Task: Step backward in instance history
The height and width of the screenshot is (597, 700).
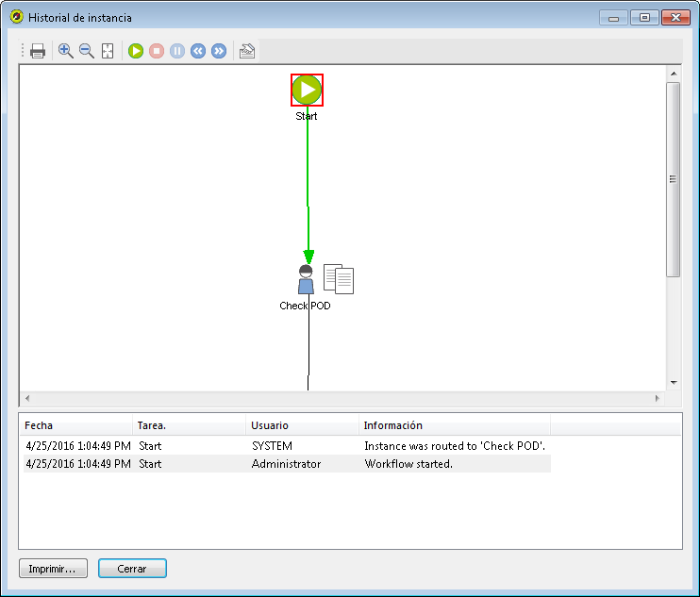Action: point(198,51)
